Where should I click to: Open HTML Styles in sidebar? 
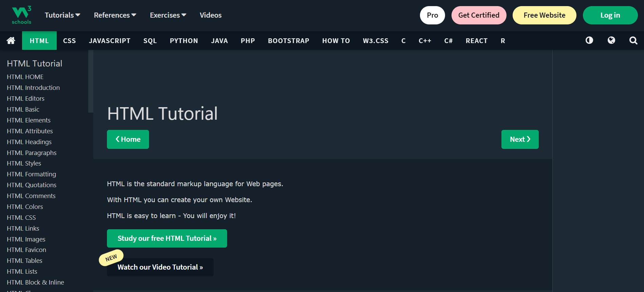[x=24, y=163]
